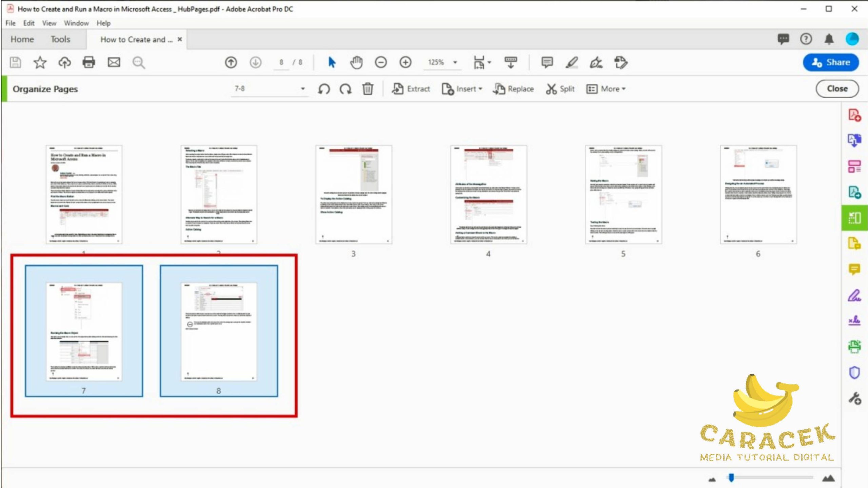Select page 3 thumbnail
868x488 pixels.
tap(353, 195)
